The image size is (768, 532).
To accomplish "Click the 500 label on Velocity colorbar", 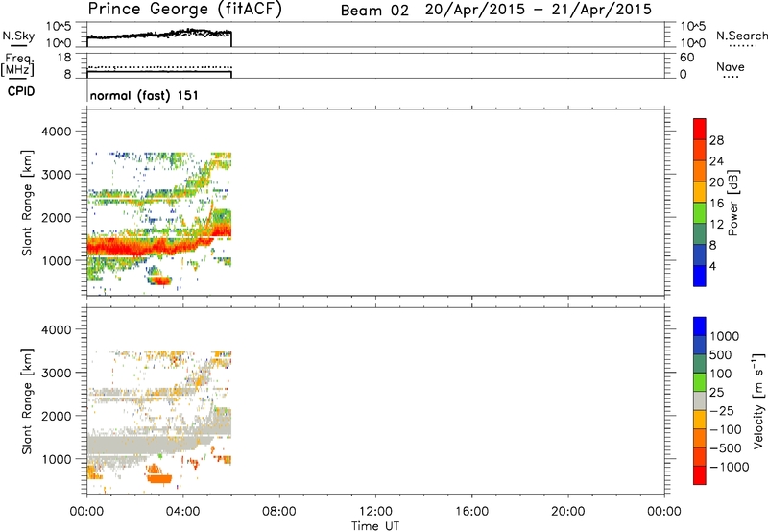I will tap(721, 354).
